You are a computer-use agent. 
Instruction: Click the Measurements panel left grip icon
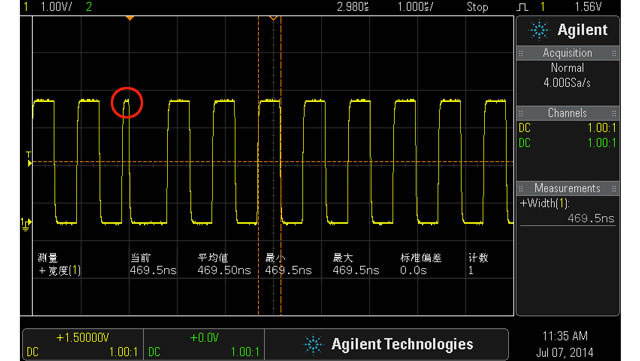pos(521,189)
